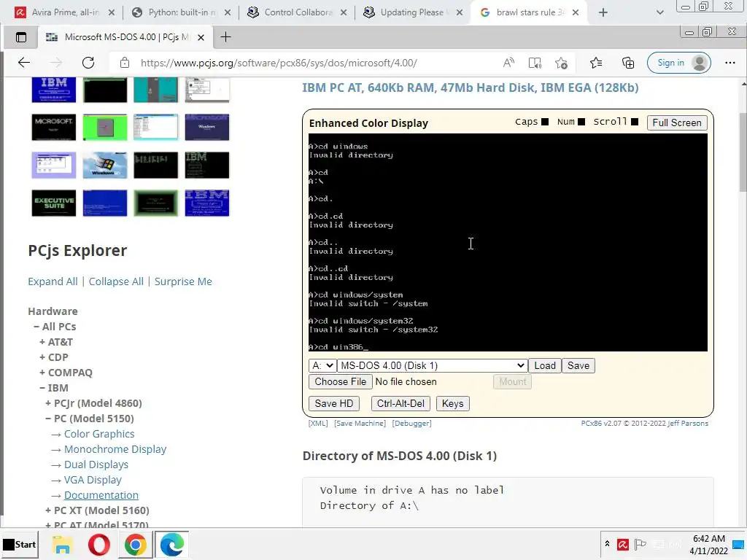The width and height of the screenshot is (747, 560).
Task: Open the Immersive reader icon
Action: pos(535,63)
